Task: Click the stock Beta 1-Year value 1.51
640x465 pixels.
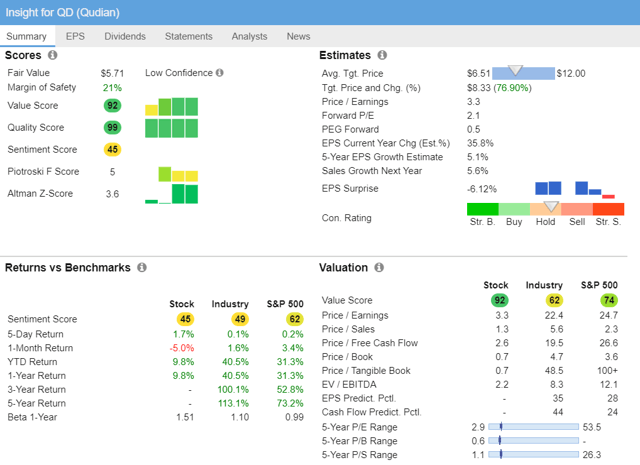Action: [185, 417]
